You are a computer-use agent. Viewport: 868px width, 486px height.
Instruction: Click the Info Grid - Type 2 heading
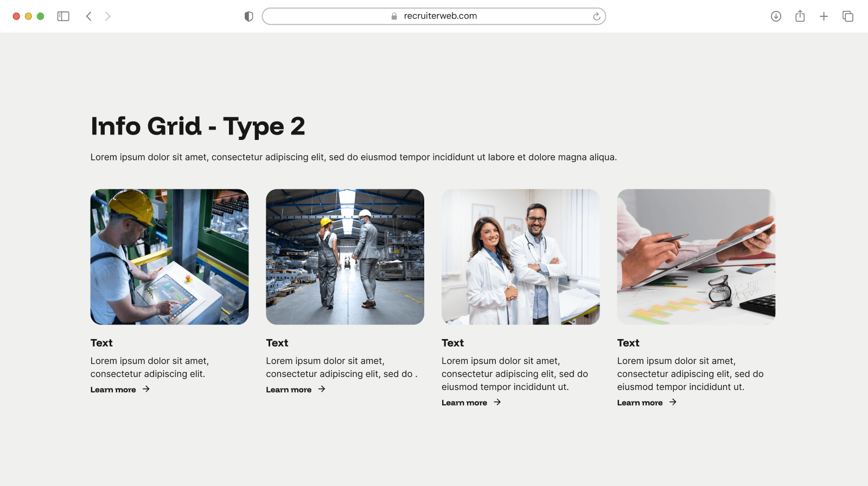(197, 126)
